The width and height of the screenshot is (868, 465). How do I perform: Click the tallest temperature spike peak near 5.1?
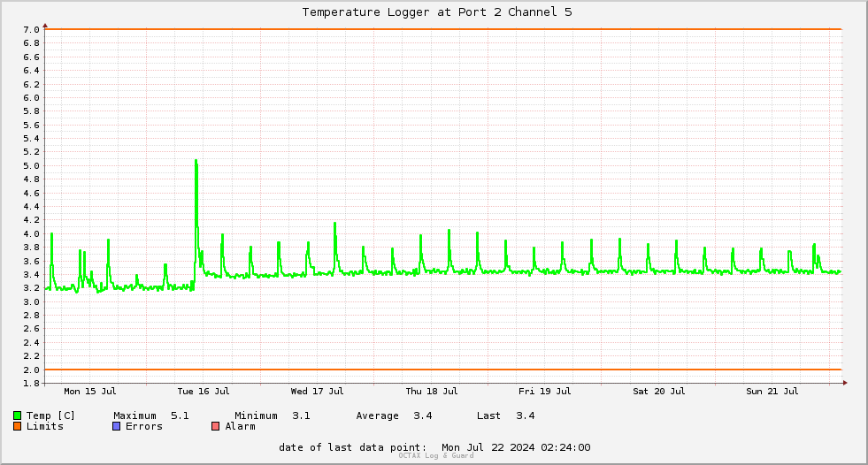196,161
